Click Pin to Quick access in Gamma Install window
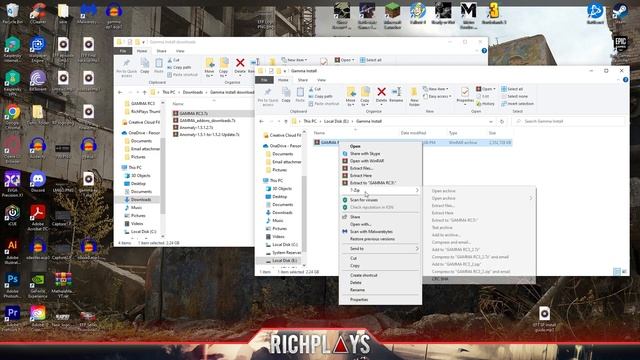This screenshot has height=360, width=640. 268,96
